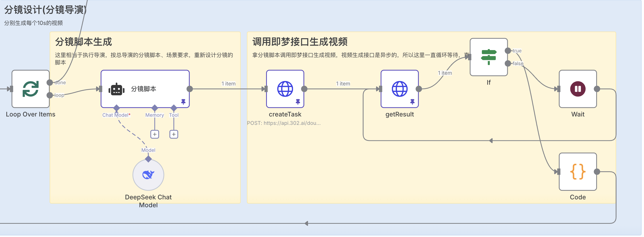Click the POST api.302.ai URL subtitle

(x=284, y=123)
